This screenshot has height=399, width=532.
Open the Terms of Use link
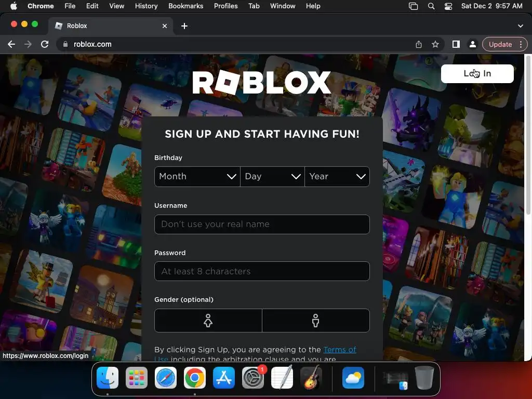tap(340, 350)
